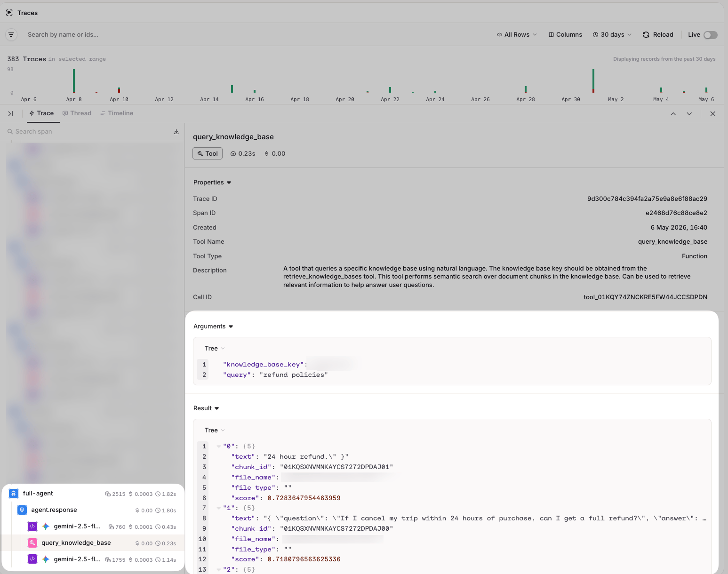Image resolution: width=728 pixels, height=574 pixels.
Task: Reload the traces list
Action: (x=658, y=35)
